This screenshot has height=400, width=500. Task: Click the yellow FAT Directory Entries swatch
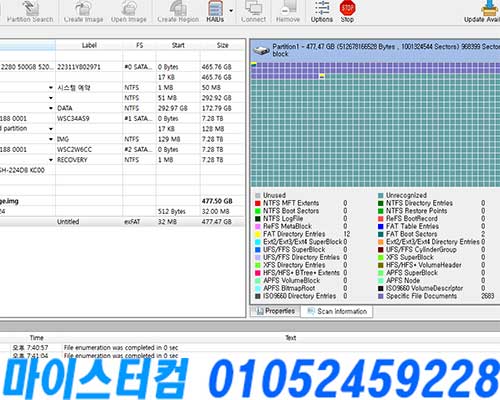pos(258,234)
